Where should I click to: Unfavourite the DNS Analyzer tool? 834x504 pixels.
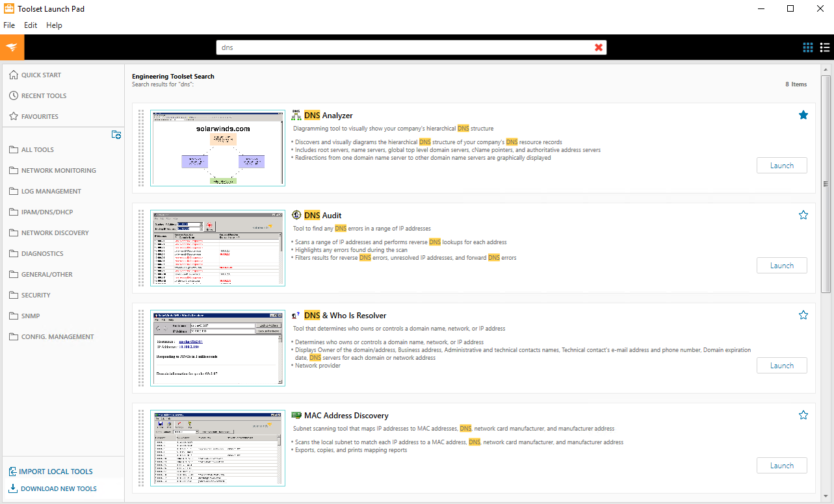click(803, 115)
